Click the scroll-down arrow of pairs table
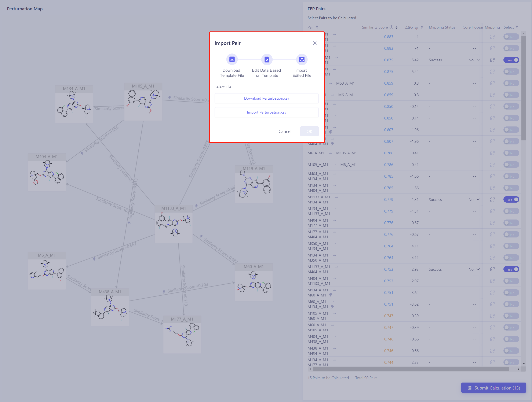 point(524,364)
